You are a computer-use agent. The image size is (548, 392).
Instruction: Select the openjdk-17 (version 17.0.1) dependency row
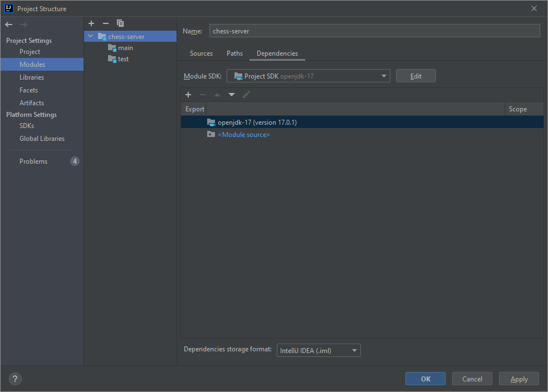pos(362,122)
